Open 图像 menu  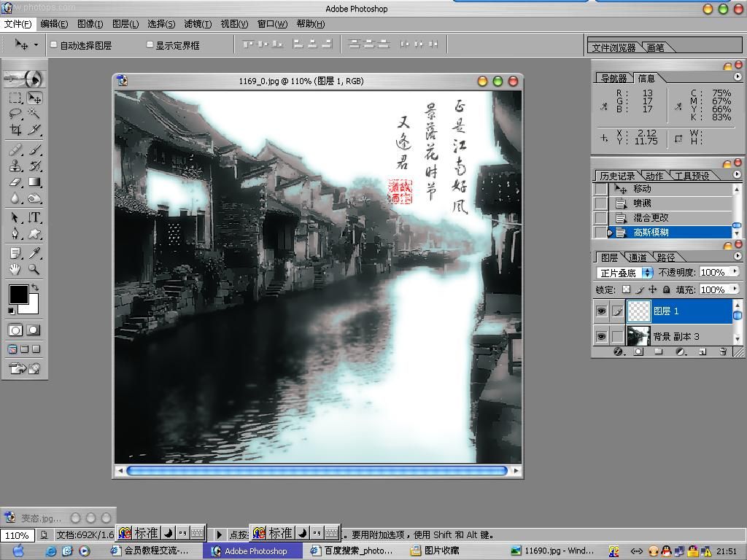(90, 24)
